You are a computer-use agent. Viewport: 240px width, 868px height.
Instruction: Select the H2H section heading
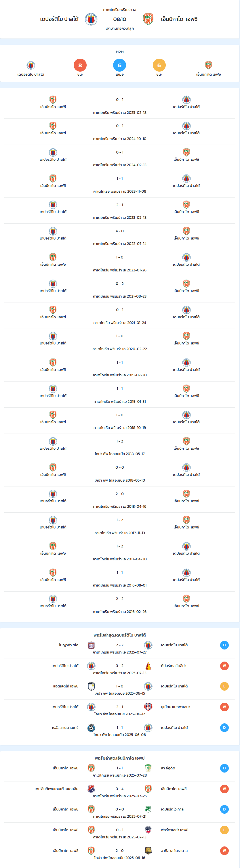[x=120, y=52]
